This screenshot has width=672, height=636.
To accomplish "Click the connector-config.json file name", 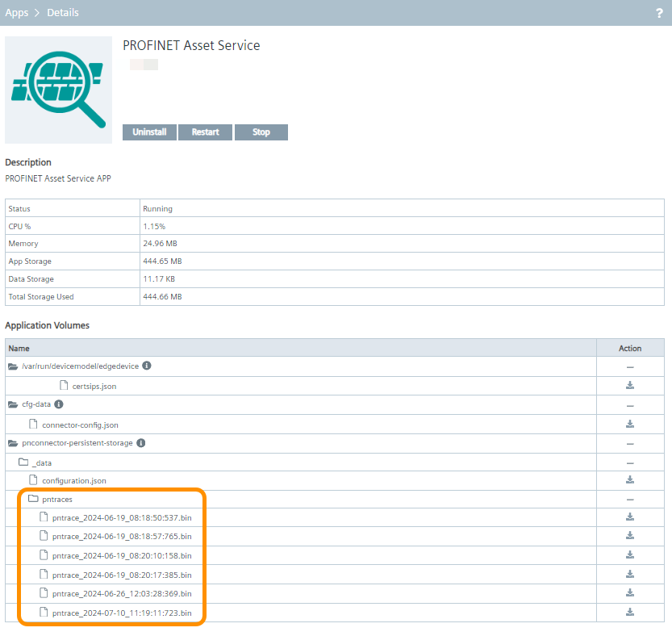I will (80, 425).
